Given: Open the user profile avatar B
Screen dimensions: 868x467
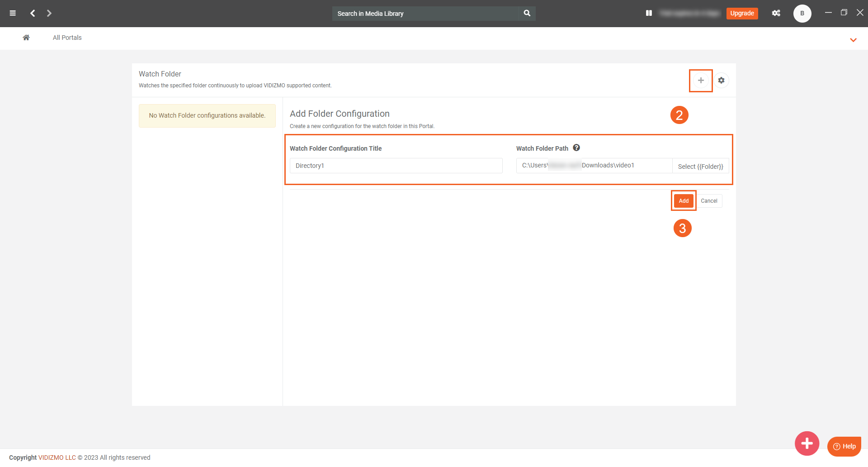Looking at the screenshot, I should point(802,13).
